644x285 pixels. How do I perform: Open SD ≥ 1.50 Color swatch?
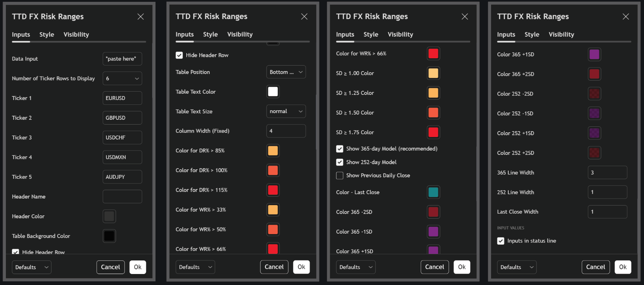(x=433, y=113)
